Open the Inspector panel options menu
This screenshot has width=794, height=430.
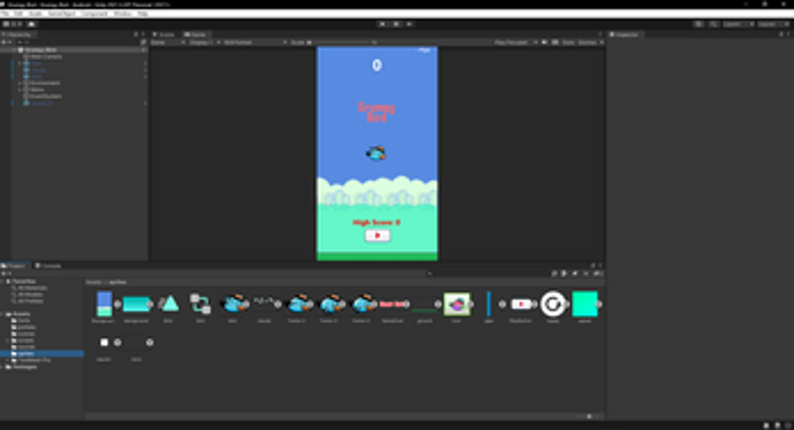point(788,34)
